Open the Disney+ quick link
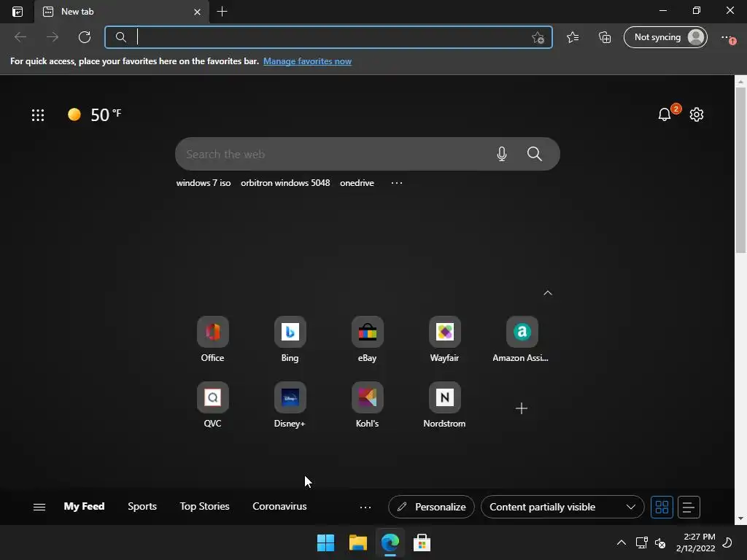This screenshot has height=560, width=747. [290, 405]
